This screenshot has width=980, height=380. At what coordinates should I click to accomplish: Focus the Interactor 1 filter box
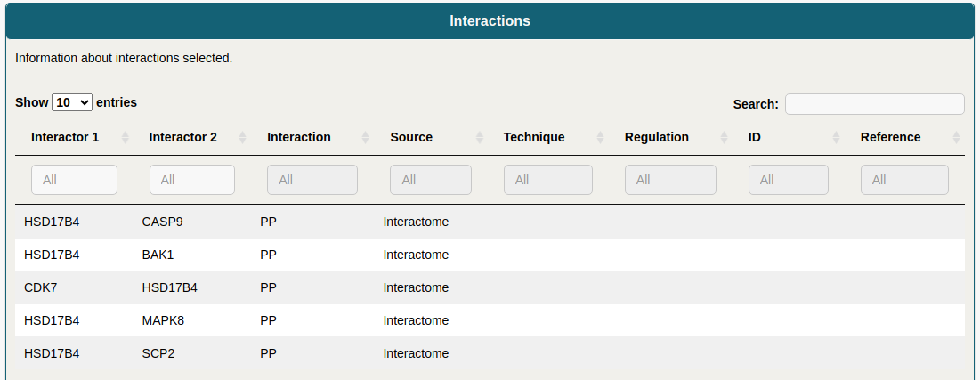pos(74,180)
